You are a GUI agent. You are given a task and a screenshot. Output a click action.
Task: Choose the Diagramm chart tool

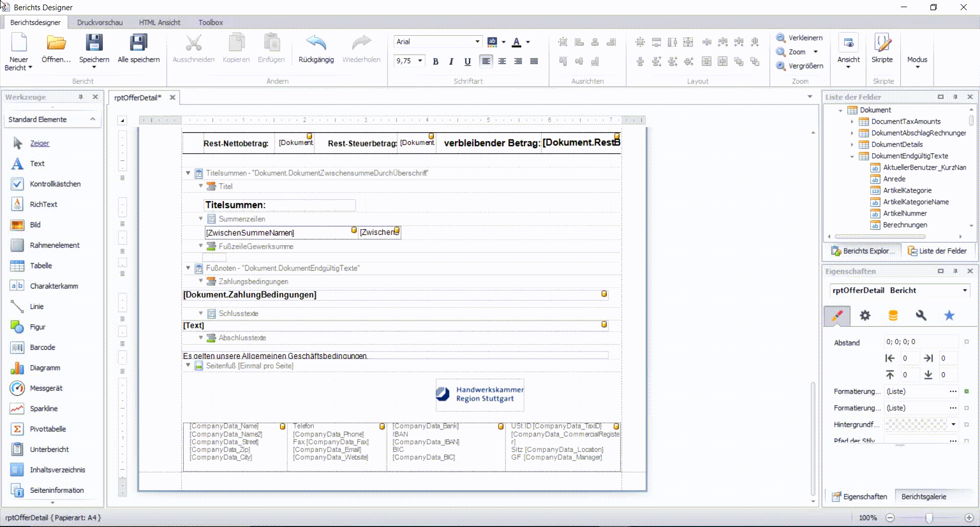point(45,368)
